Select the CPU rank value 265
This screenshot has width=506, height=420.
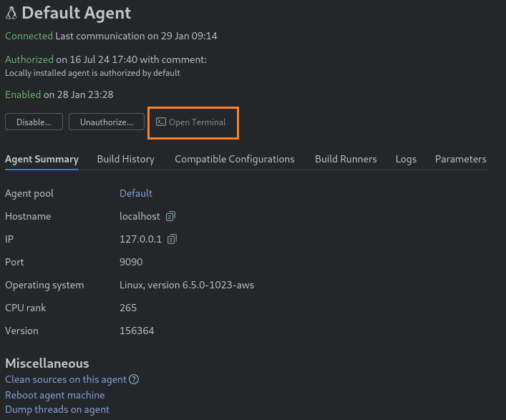click(x=128, y=308)
